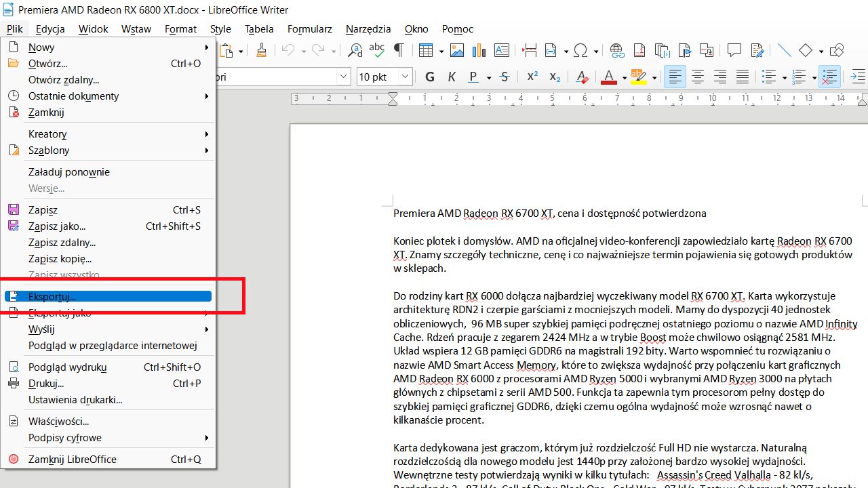
Task: Enable superscript formatting
Action: coord(532,77)
